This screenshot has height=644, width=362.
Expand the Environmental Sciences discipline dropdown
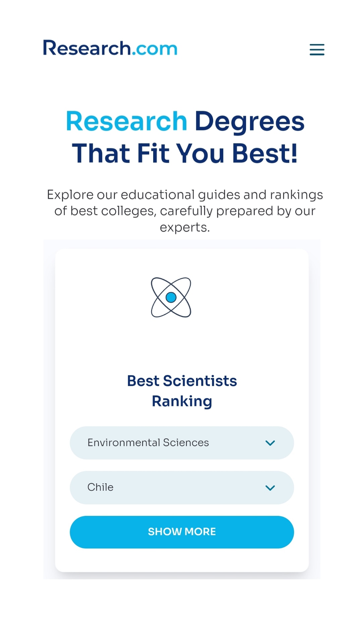click(182, 443)
